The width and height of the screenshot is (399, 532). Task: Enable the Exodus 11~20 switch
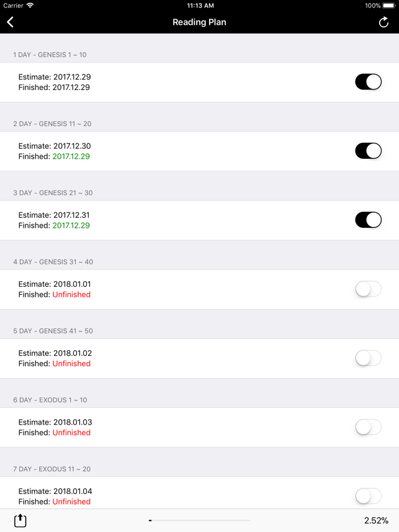click(368, 496)
